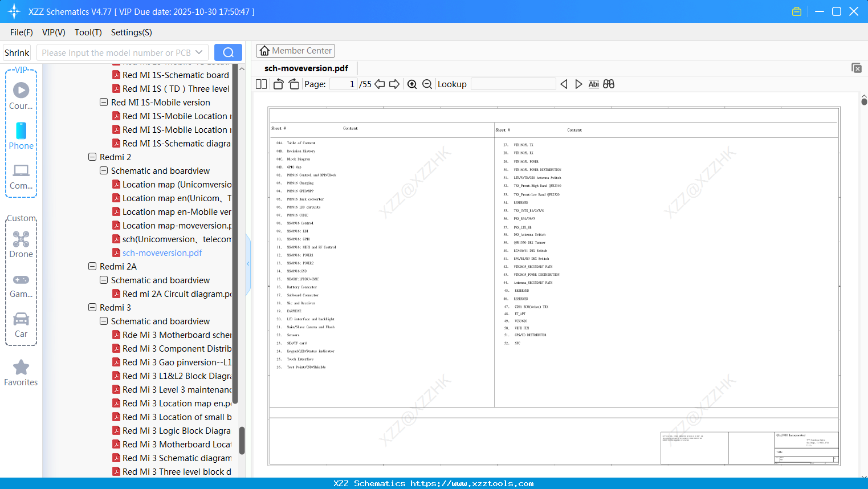Click the Shrink button
This screenshot has height=489, width=868.
tap(17, 52)
